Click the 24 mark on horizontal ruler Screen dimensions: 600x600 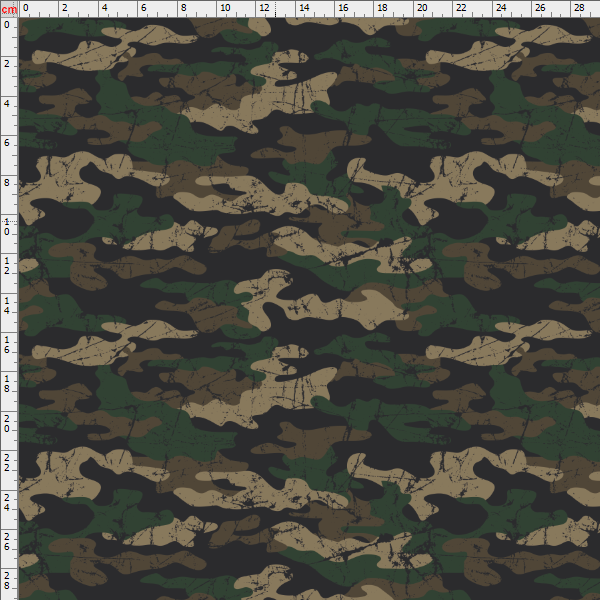[x=501, y=8]
